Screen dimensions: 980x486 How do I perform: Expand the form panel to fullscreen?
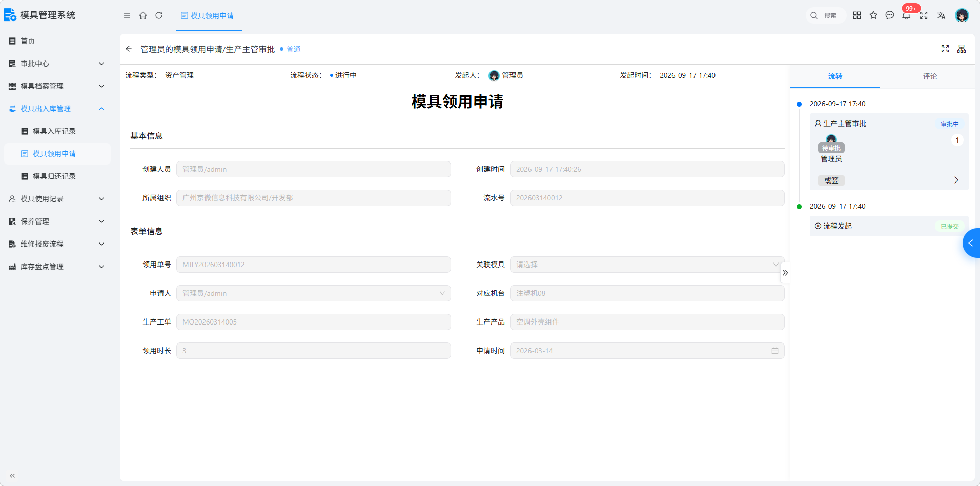click(x=945, y=49)
